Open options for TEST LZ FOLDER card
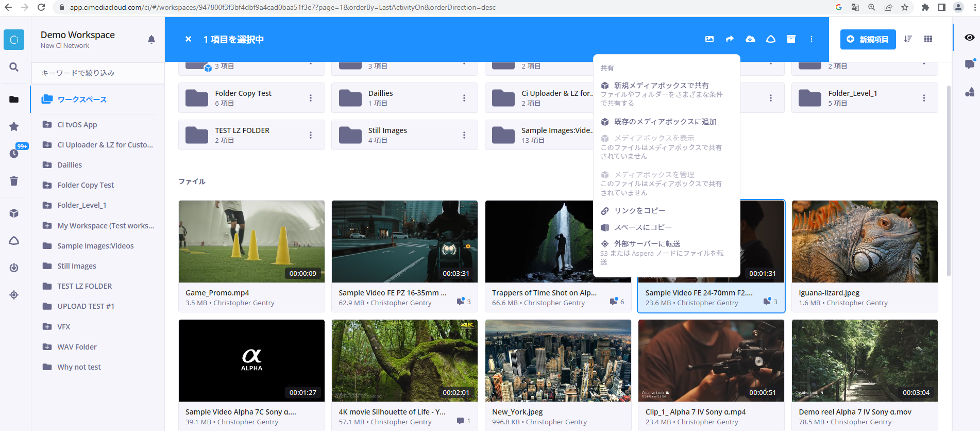The width and height of the screenshot is (980, 431). [310, 135]
